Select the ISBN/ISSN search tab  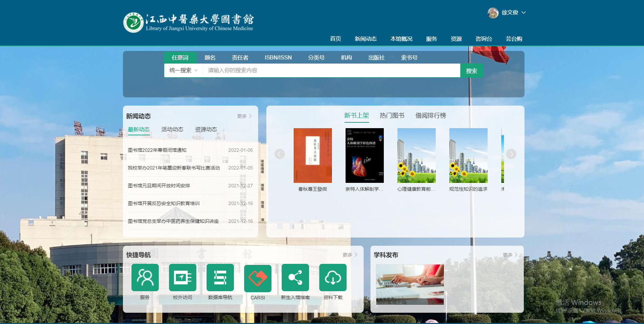point(278,57)
